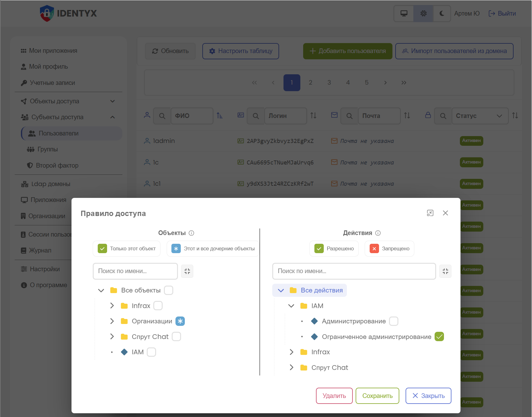The height and width of the screenshot is (417, 532).
Task: Check the Администрирование action checkbox
Action: (x=393, y=321)
